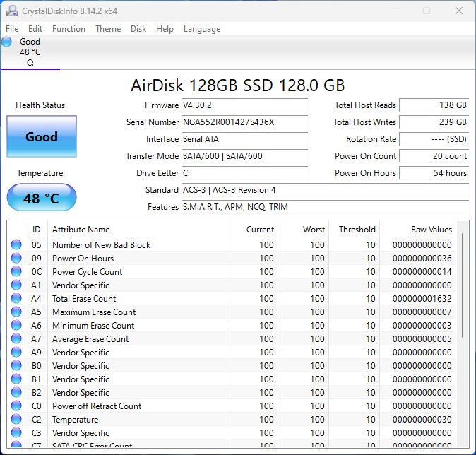Click status icon for attribute A1 Vendor Specific
The image size is (476, 455).
point(16,285)
